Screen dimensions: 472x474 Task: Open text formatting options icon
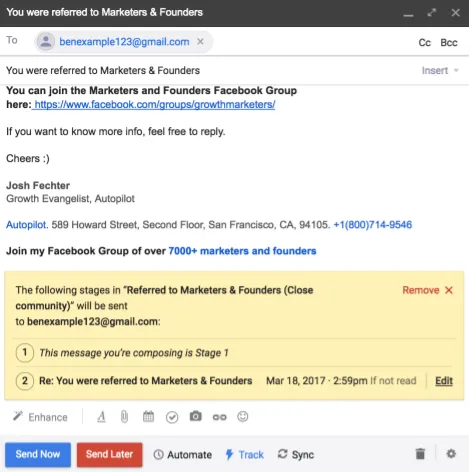(102, 417)
